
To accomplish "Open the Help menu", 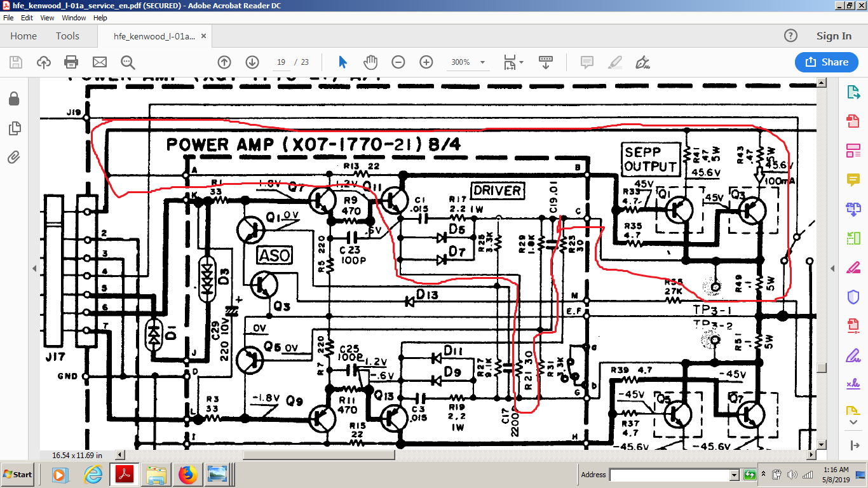I will (100, 18).
